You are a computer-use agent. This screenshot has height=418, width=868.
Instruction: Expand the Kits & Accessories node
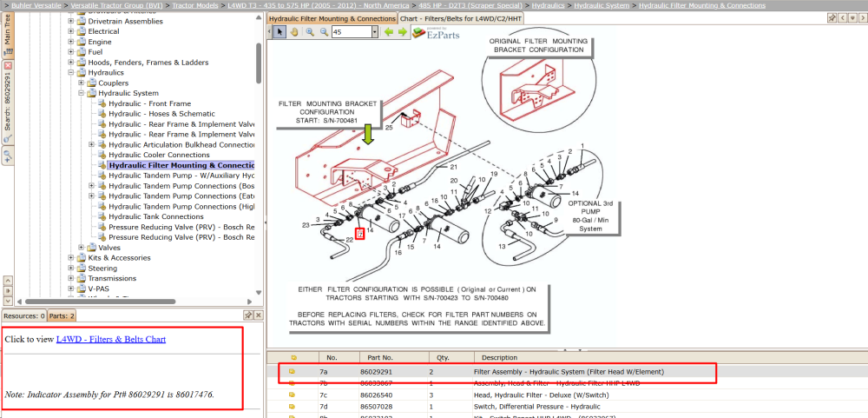[x=71, y=258]
